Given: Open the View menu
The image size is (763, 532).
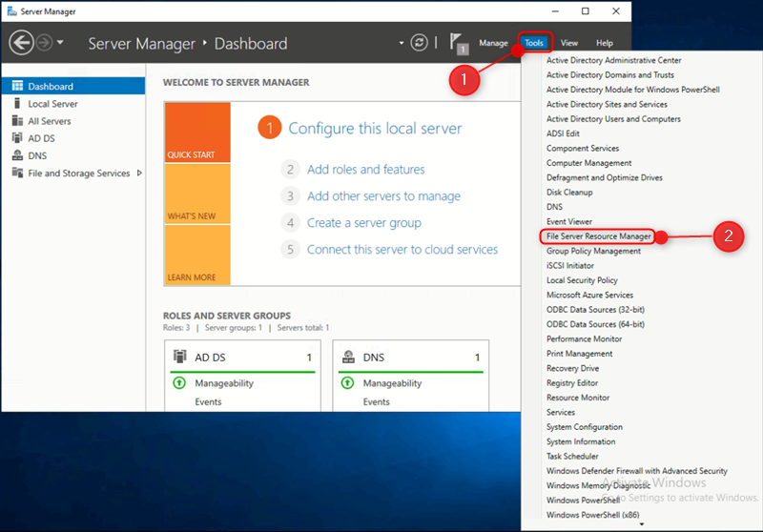Looking at the screenshot, I should pyautogui.click(x=568, y=43).
